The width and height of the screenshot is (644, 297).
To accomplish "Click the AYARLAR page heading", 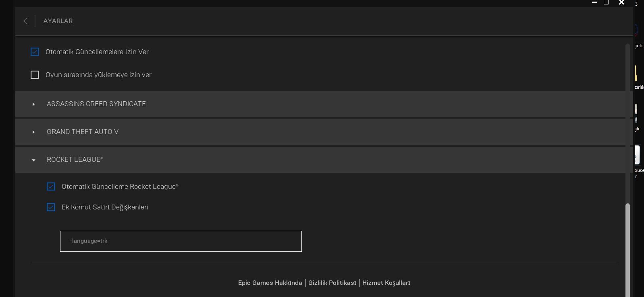I will tap(58, 21).
